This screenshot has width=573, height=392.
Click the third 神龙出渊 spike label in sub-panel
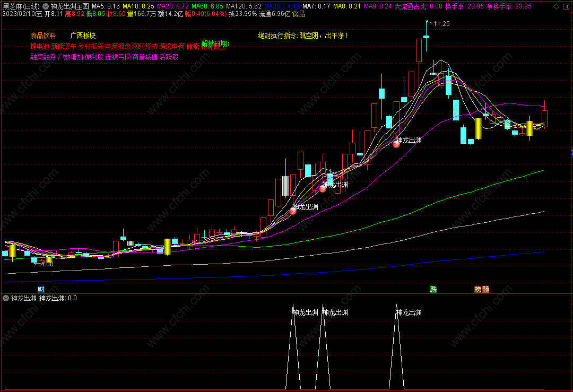[409, 312]
